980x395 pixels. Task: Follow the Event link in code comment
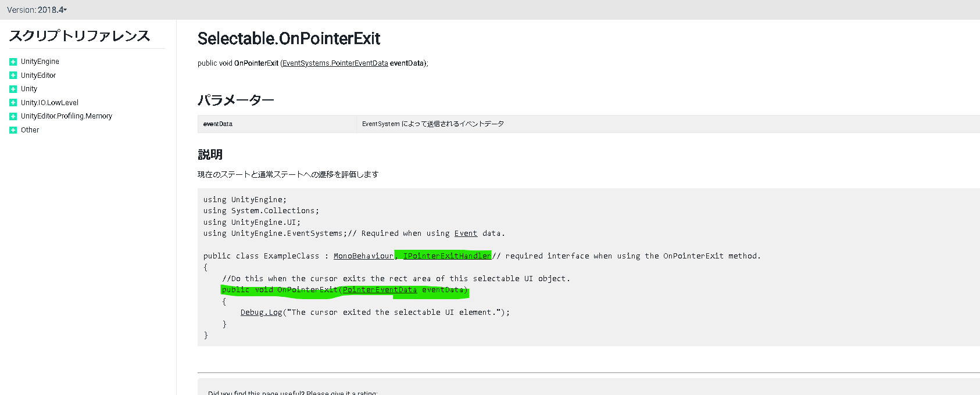click(x=466, y=234)
